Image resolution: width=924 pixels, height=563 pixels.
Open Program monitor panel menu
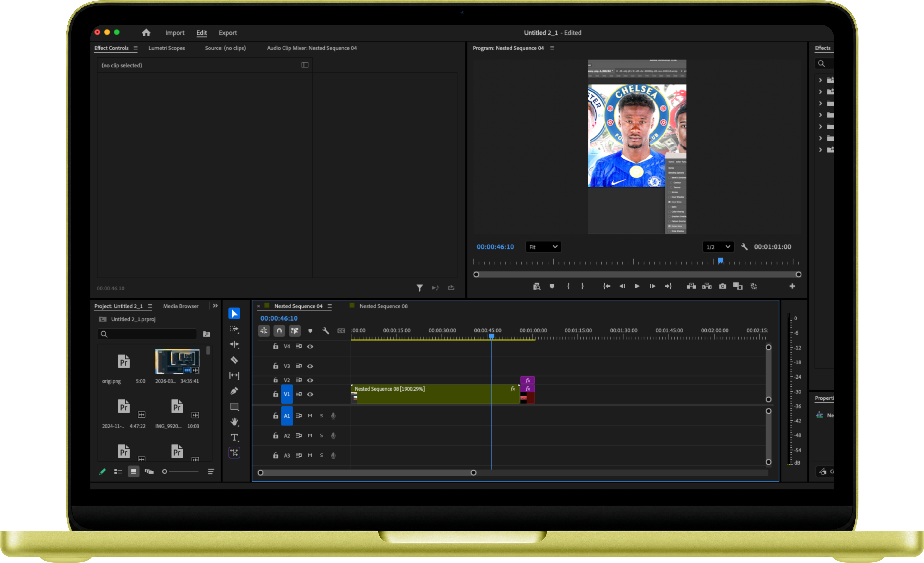[x=552, y=48]
